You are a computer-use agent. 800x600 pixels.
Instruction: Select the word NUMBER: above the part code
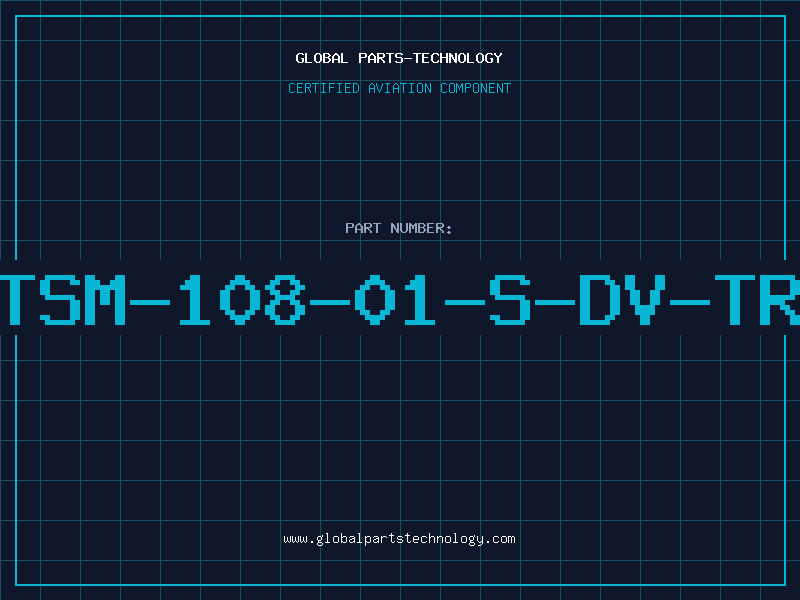pos(421,228)
